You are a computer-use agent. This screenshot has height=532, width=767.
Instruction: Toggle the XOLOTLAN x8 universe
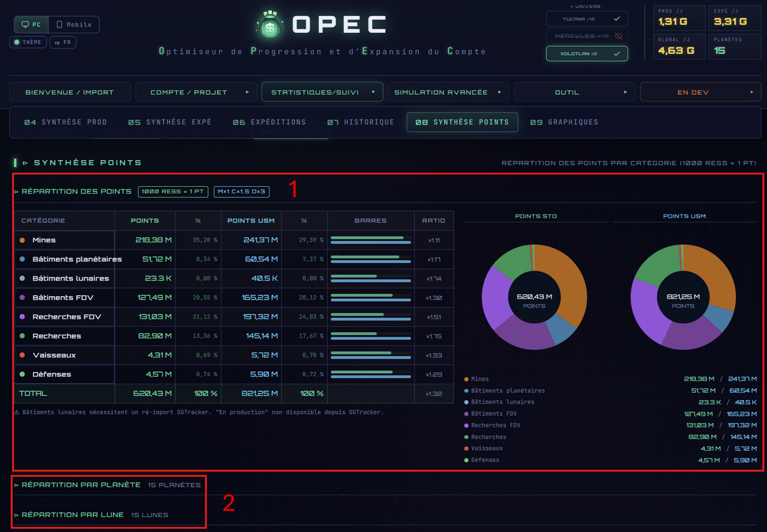tap(587, 53)
